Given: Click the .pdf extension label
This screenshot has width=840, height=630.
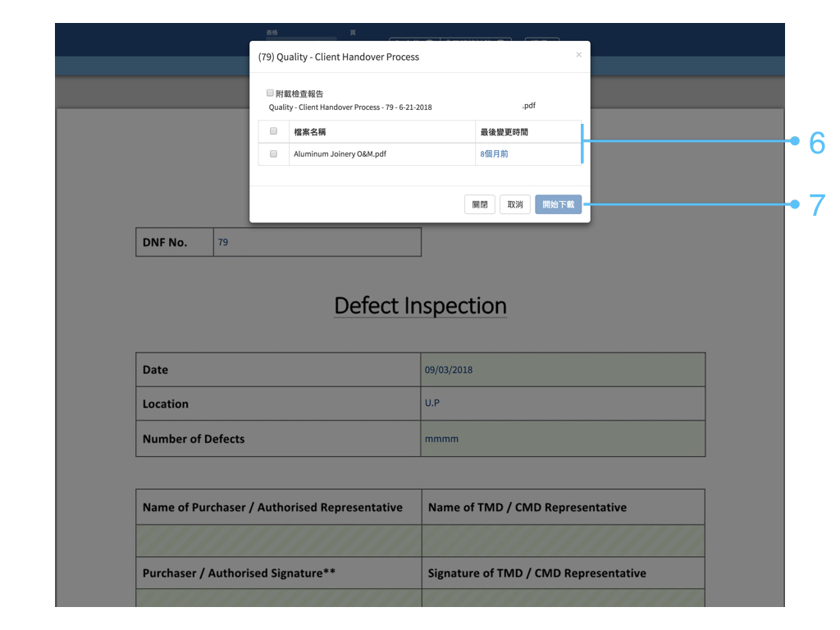Looking at the screenshot, I should [529, 106].
